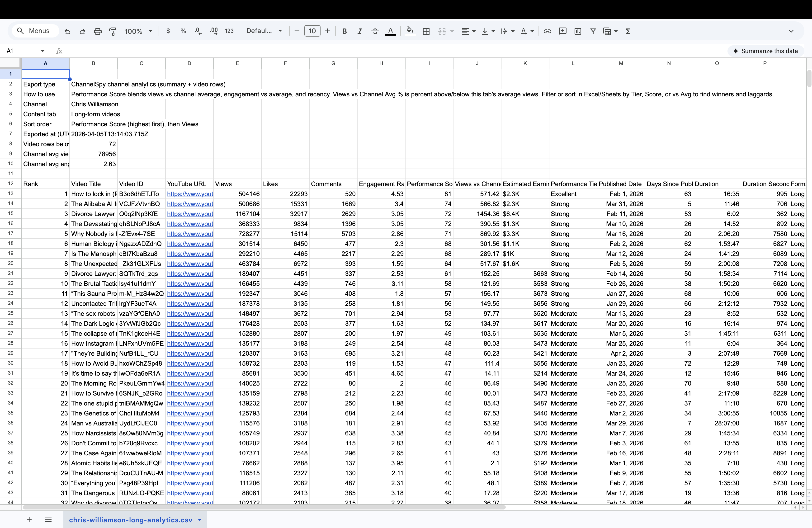Toggle bold formatting

[345, 31]
